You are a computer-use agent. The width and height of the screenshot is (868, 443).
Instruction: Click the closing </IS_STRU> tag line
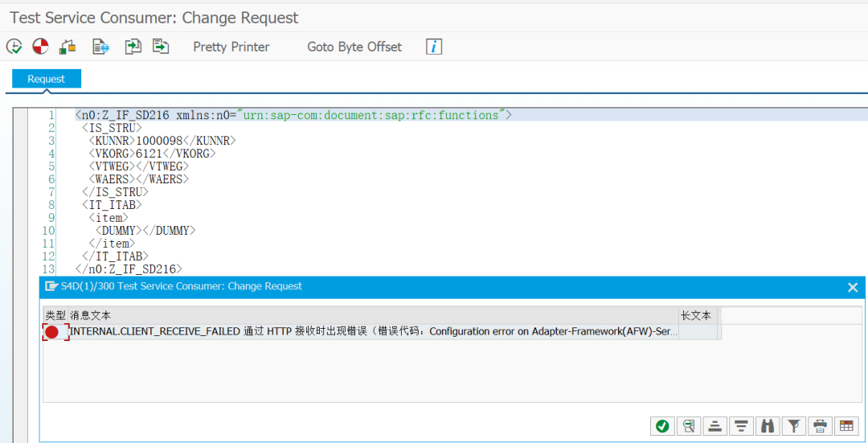(x=115, y=192)
